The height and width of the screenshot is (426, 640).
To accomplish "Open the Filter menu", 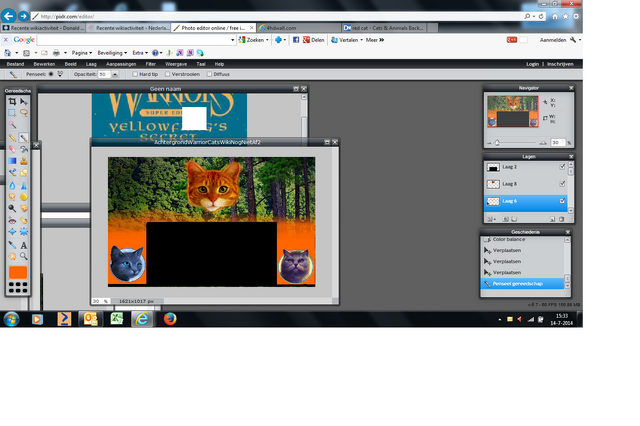I will pos(151,64).
